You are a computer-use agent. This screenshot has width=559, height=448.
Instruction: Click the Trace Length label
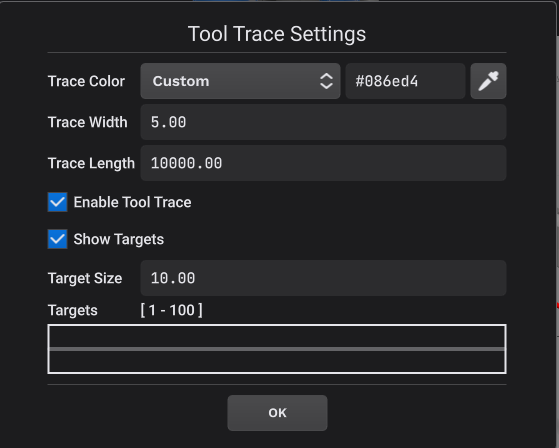pyautogui.click(x=91, y=163)
